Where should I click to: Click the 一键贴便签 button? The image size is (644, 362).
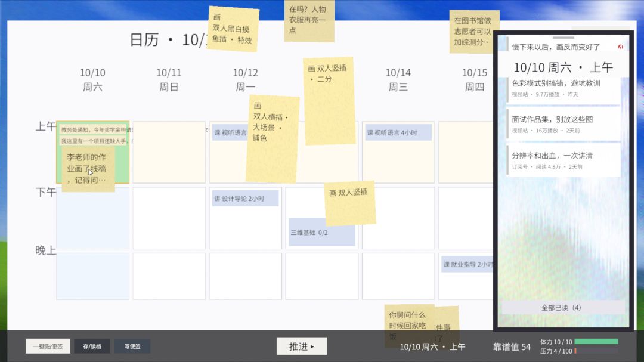click(48, 346)
